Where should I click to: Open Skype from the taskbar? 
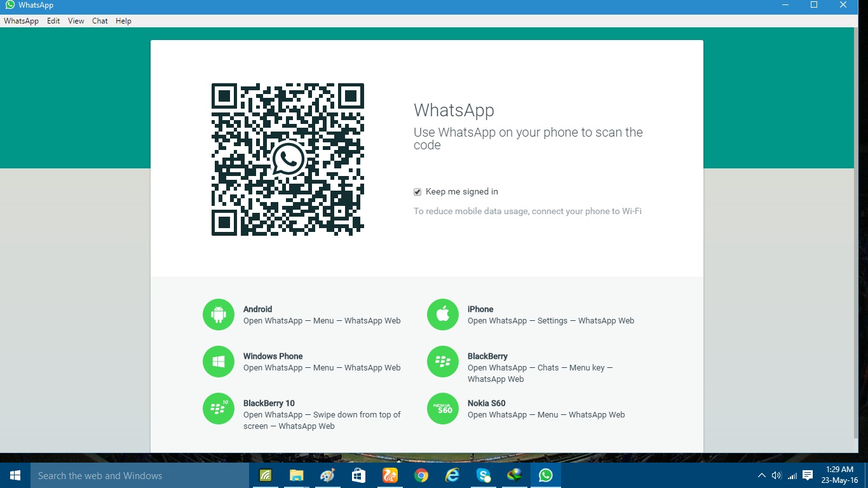[x=483, y=475]
